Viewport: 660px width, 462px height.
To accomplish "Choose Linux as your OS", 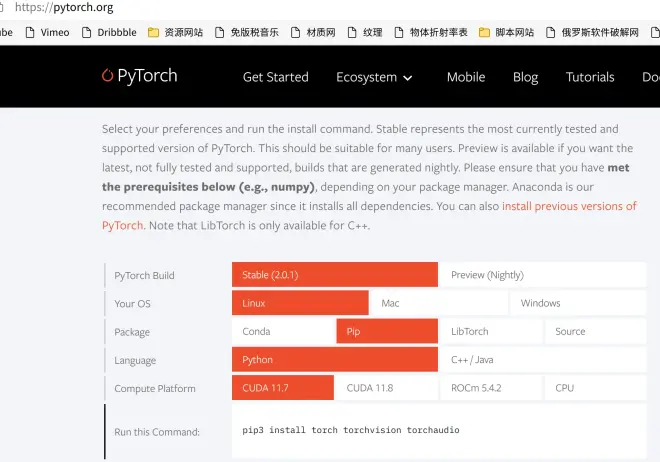I will pos(300,303).
